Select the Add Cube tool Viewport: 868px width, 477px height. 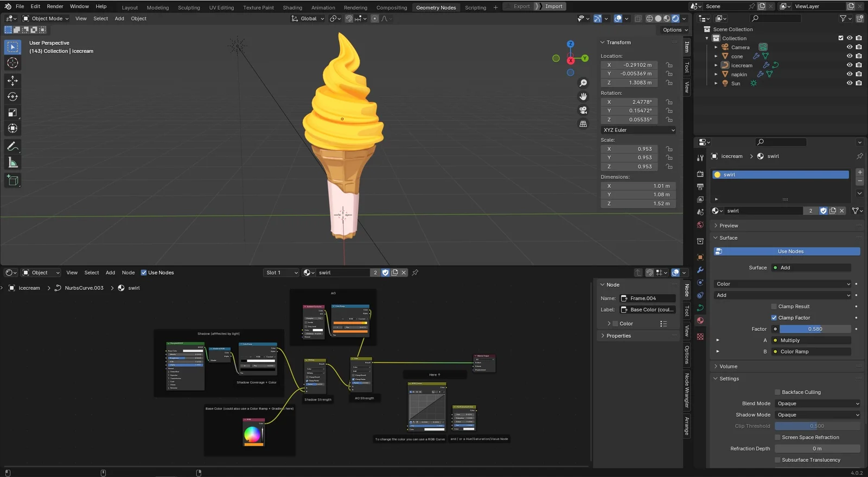(12, 180)
